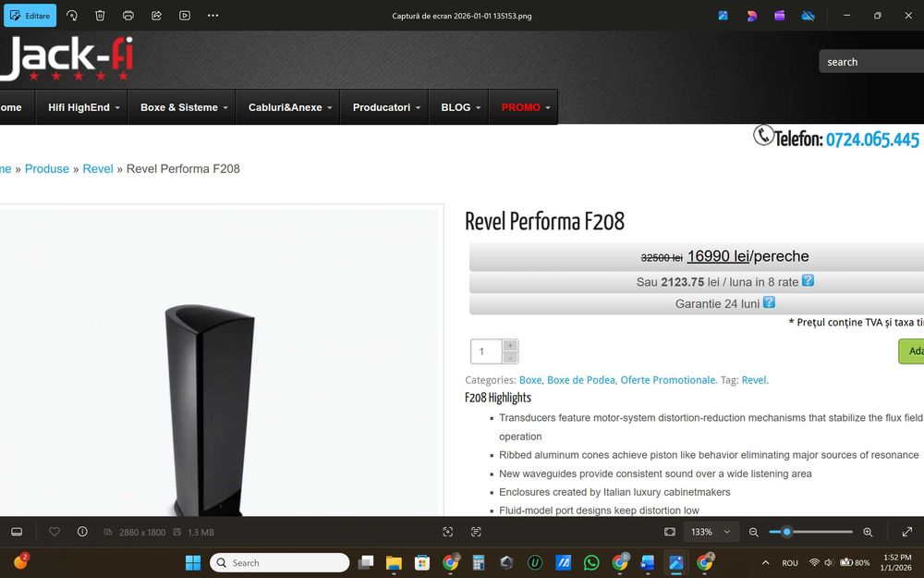Click the fit-to-window icon
The width and height of the screenshot is (924, 578).
point(670,532)
